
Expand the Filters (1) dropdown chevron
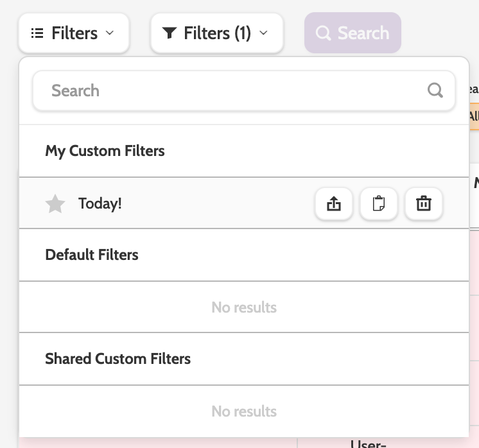point(263,33)
